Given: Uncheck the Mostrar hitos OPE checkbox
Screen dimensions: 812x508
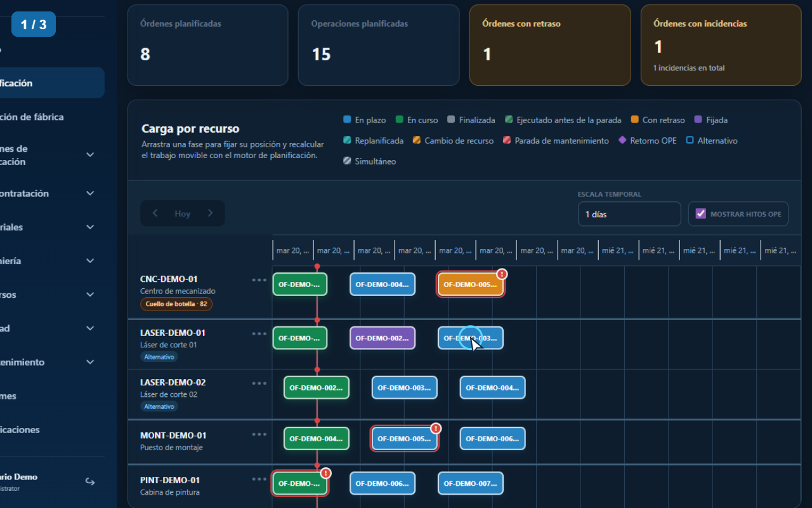Looking at the screenshot, I should pos(701,214).
